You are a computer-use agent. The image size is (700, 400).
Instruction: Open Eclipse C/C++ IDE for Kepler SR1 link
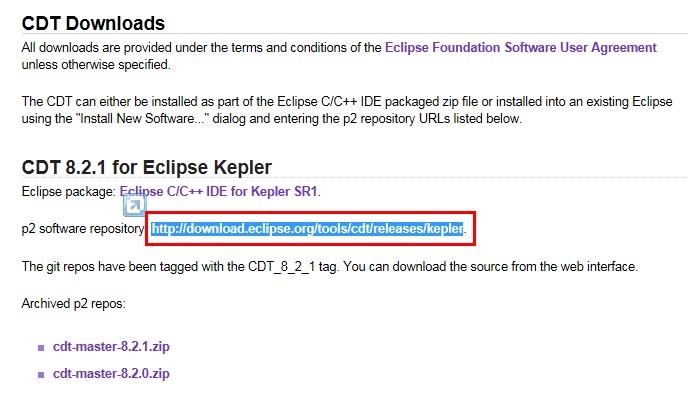219,192
